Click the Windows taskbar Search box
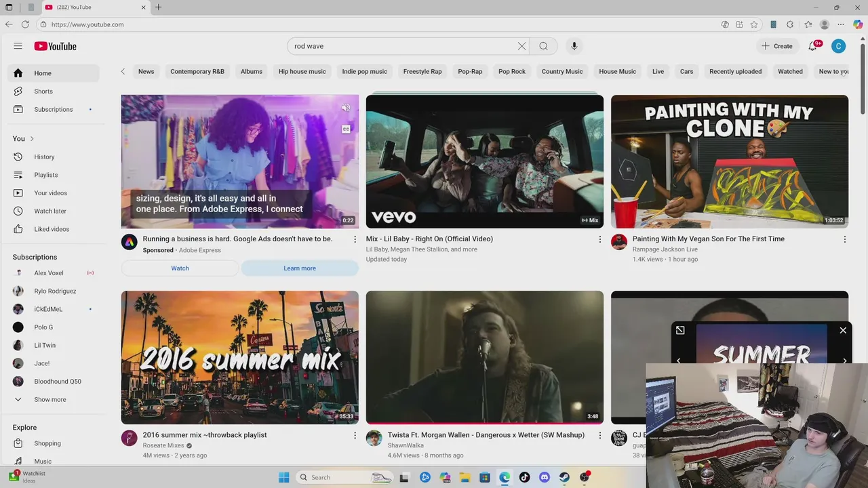868x488 pixels. coord(344,477)
